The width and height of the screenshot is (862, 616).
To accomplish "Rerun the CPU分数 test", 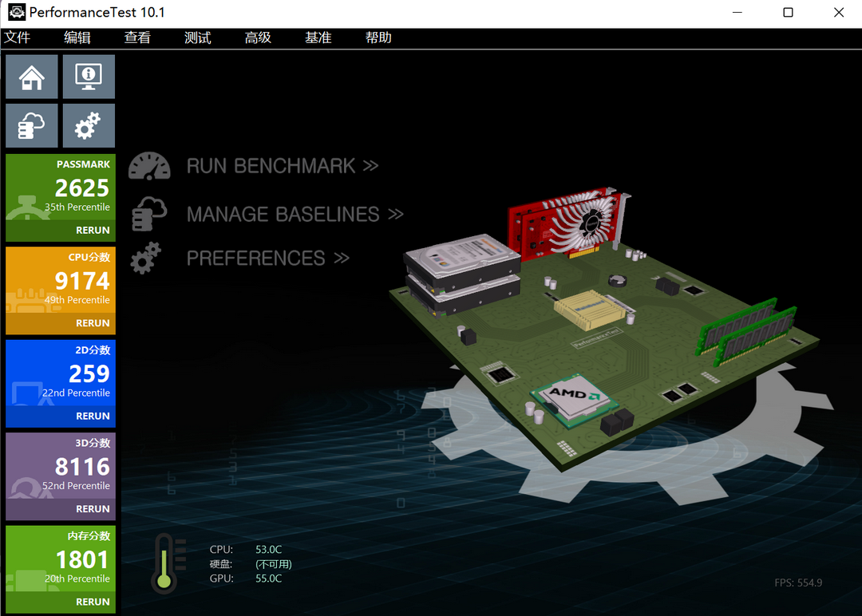I will point(93,323).
